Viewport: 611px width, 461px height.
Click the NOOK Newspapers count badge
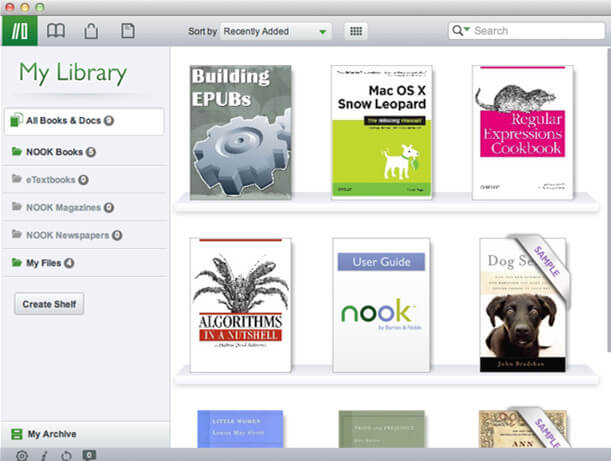pyautogui.click(x=117, y=235)
